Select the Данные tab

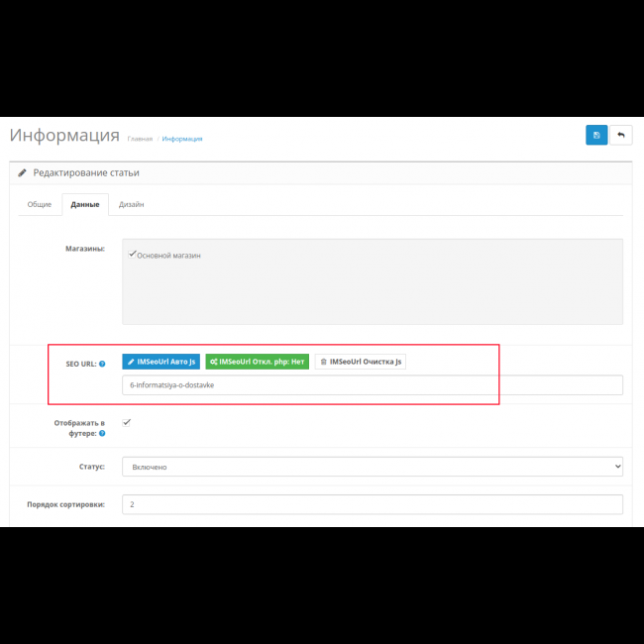pyautogui.click(x=84, y=204)
